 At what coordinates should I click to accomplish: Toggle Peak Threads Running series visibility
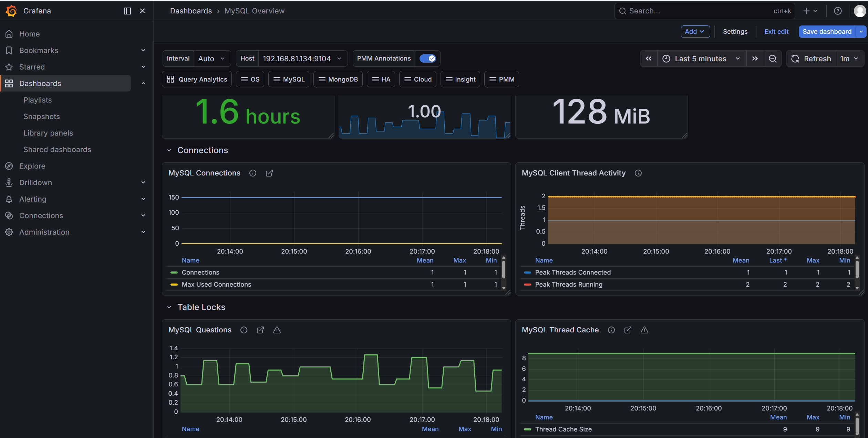[x=569, y=284]
